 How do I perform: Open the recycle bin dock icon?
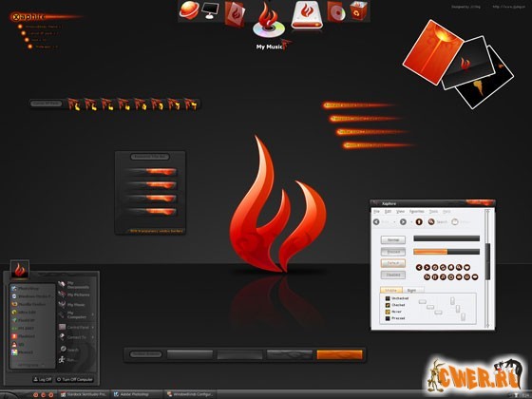point(358,10)
